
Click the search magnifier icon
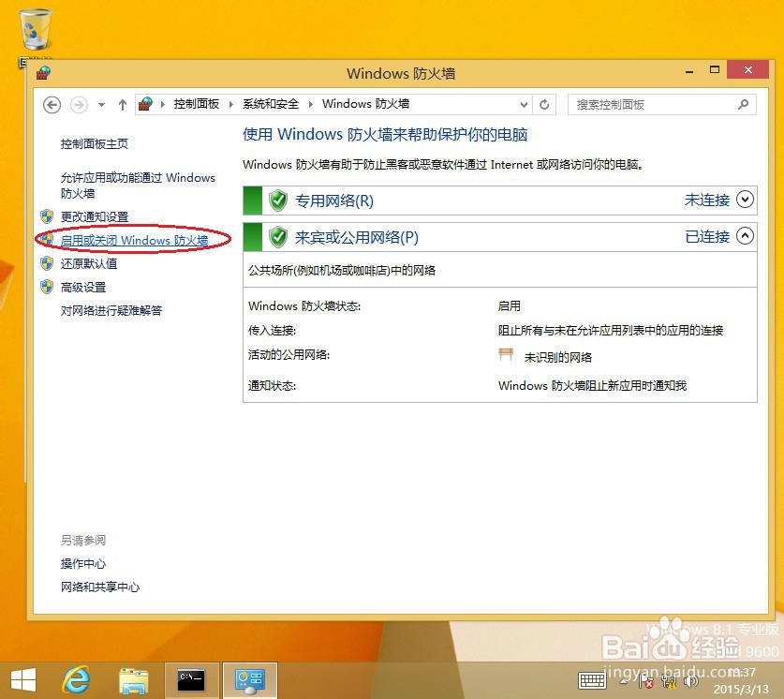tap(744, 104)
